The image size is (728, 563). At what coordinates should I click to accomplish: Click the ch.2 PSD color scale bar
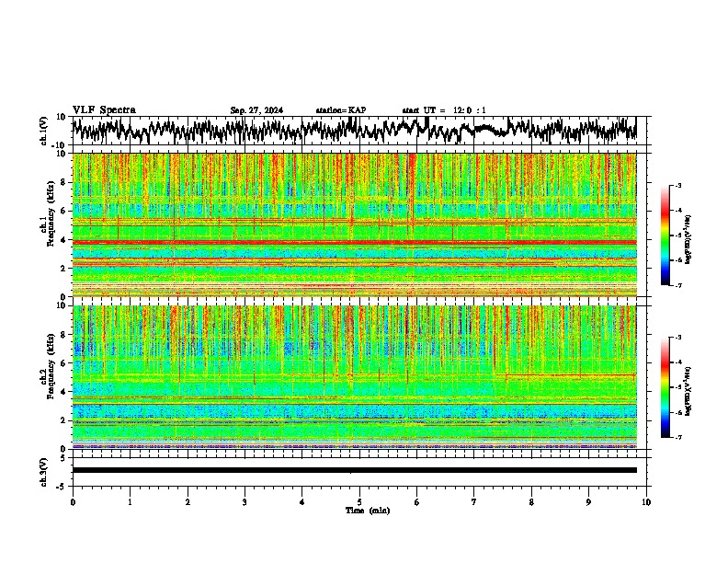click(x=665, y=387)
